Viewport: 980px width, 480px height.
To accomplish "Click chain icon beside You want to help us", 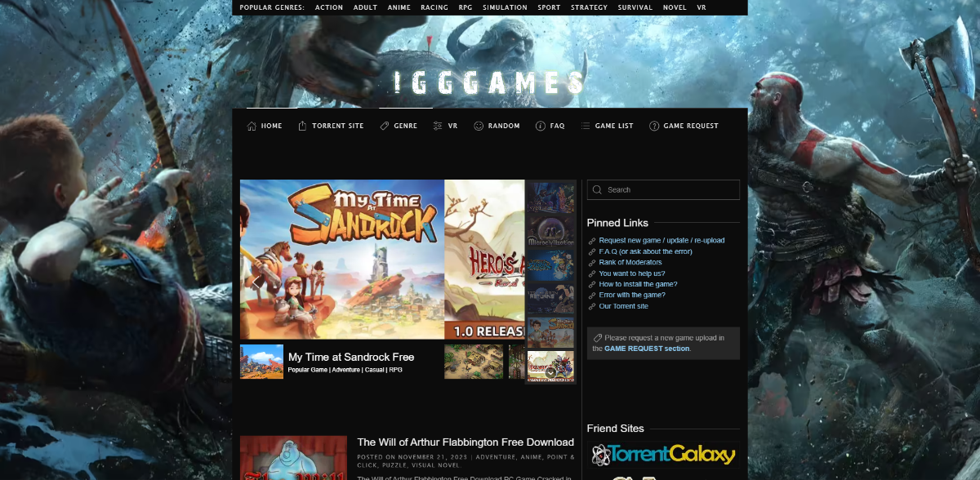I will click(592, 274).
